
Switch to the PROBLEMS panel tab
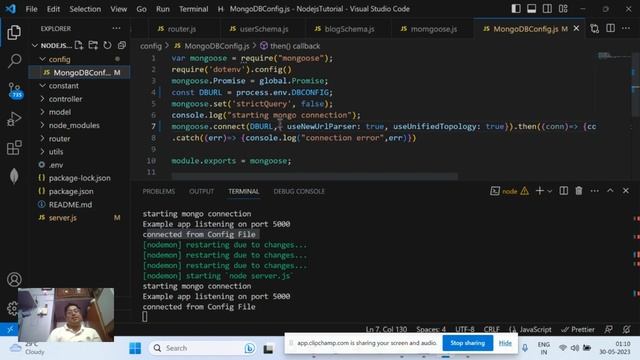tap(159, 191)
